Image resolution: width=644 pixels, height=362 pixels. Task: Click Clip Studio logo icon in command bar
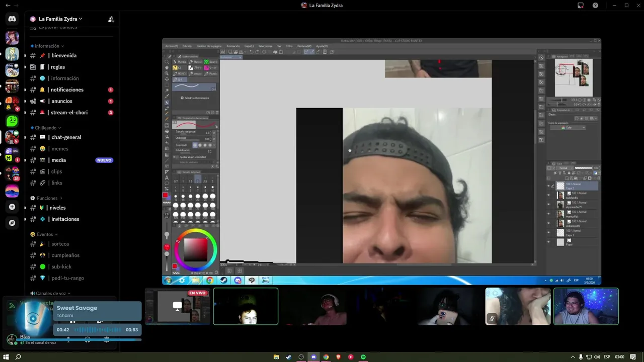point(223,52)
